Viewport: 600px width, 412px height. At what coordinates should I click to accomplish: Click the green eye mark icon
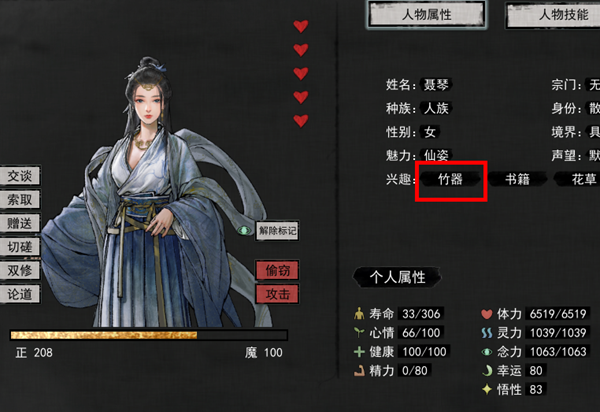coord(244,230)
